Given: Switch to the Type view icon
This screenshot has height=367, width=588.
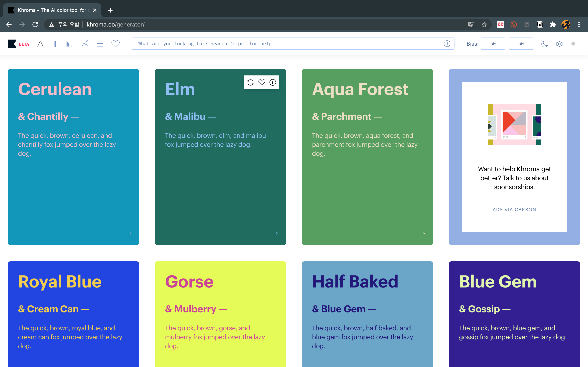Looking at the screenshot, I should (40, 44).
